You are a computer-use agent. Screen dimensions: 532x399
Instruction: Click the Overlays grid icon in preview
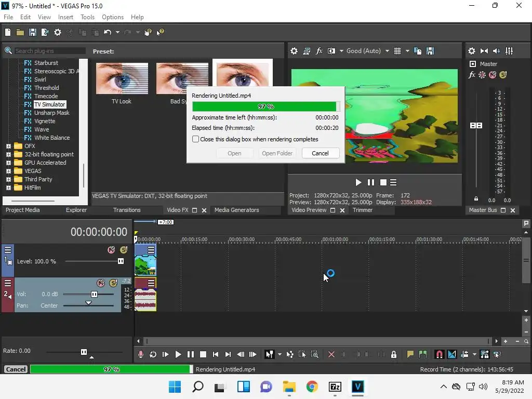tap(397, 51)
